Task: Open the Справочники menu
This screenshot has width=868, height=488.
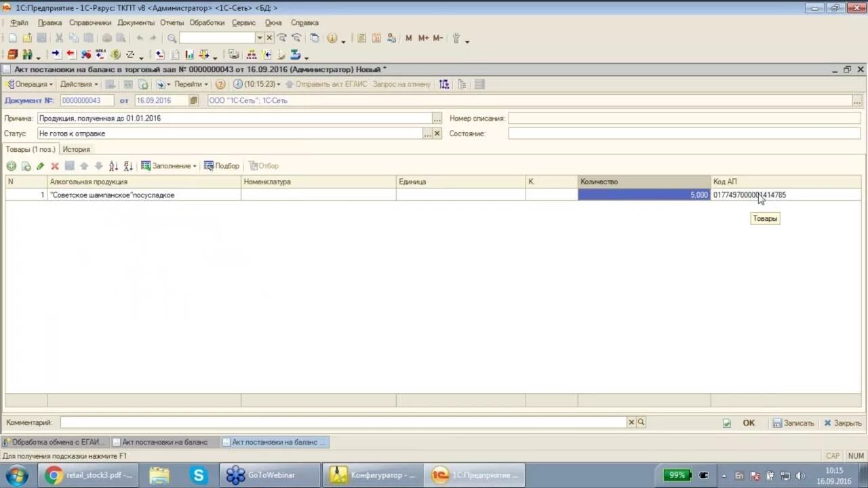Action: pos(90,22)
